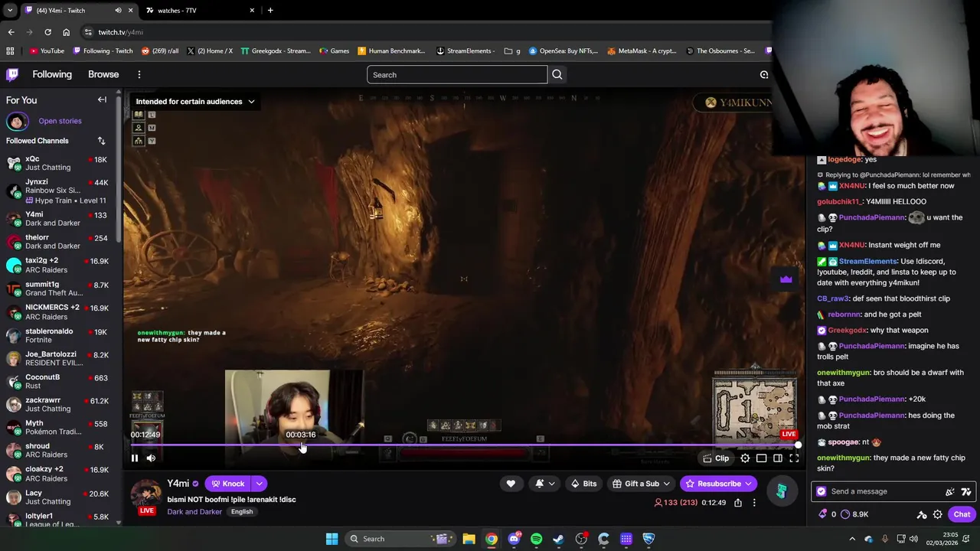Open stories link
This screenshot has width=980, height=551.
tap(60, 121)
